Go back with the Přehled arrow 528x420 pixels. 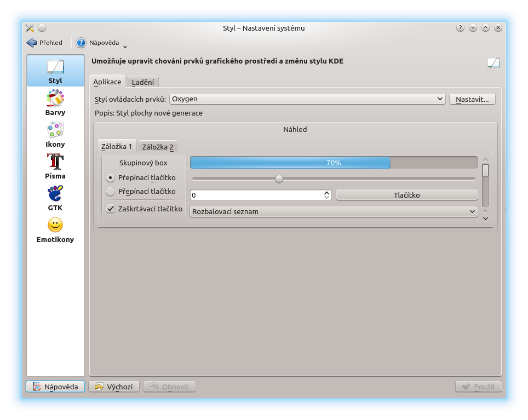coord(44,43)
